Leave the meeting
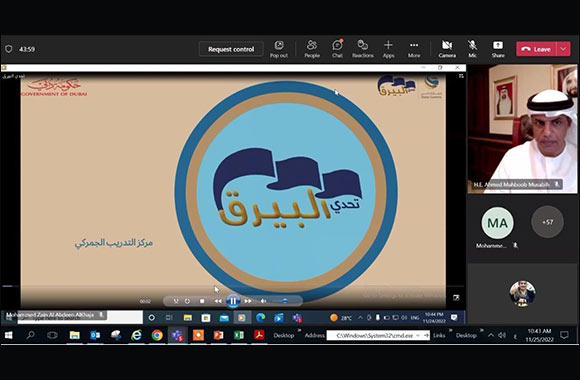 point(537,49)
